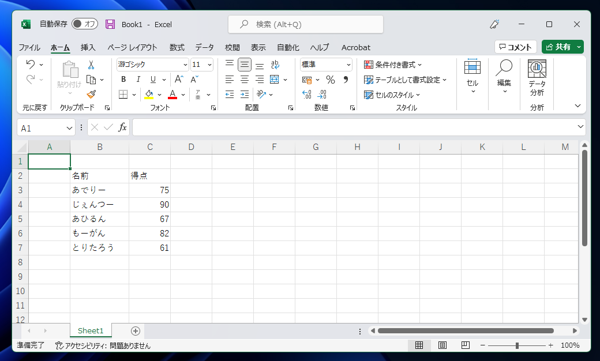The height and width of the screenshot is (361, 600).
Task: Align text left
Action: tap(229, 79)
